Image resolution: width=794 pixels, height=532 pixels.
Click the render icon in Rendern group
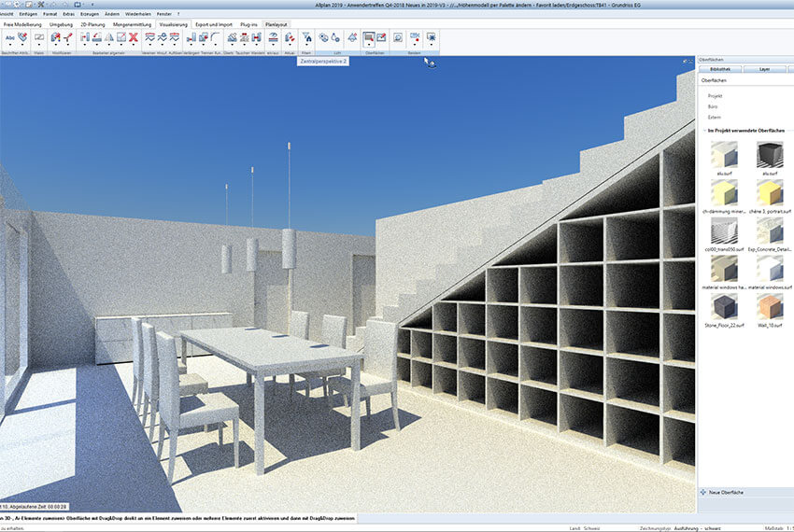398,38
